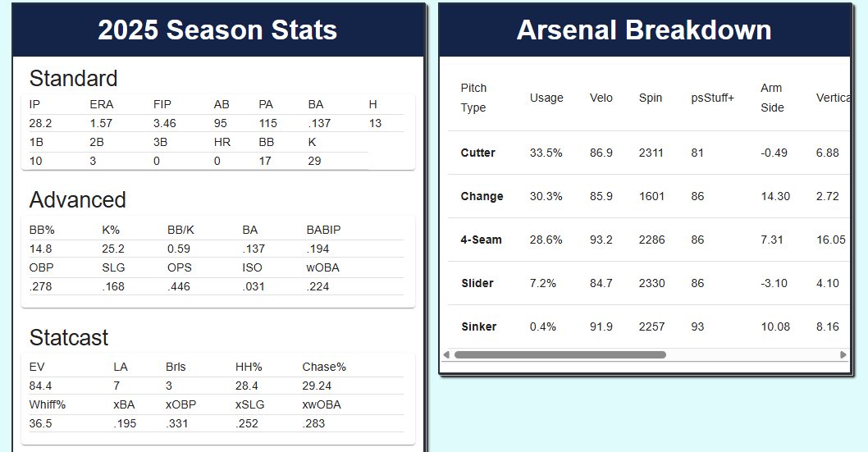Click the Spin column header
The image size is (868, 452).
coord(651,98)
